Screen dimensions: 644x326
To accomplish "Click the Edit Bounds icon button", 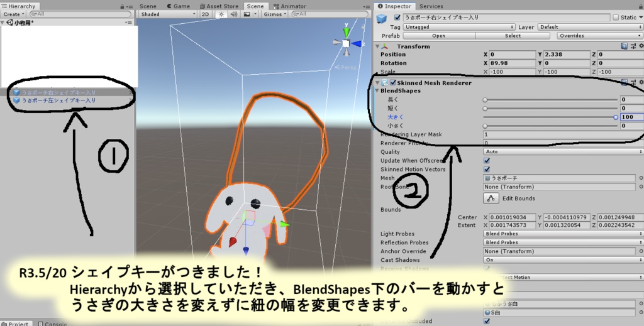I will pyautogui.click(x=491, y=198).
